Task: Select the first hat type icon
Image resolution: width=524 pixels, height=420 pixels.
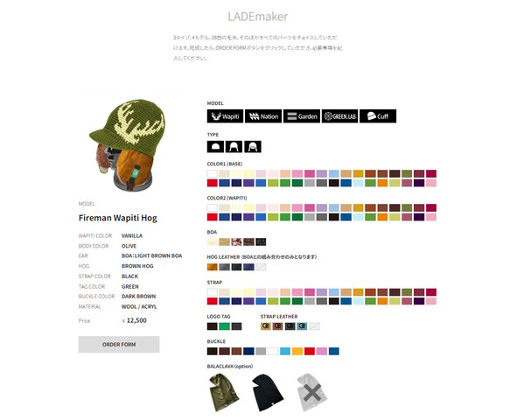Action: pyautogui.click(x=215, y=146)
